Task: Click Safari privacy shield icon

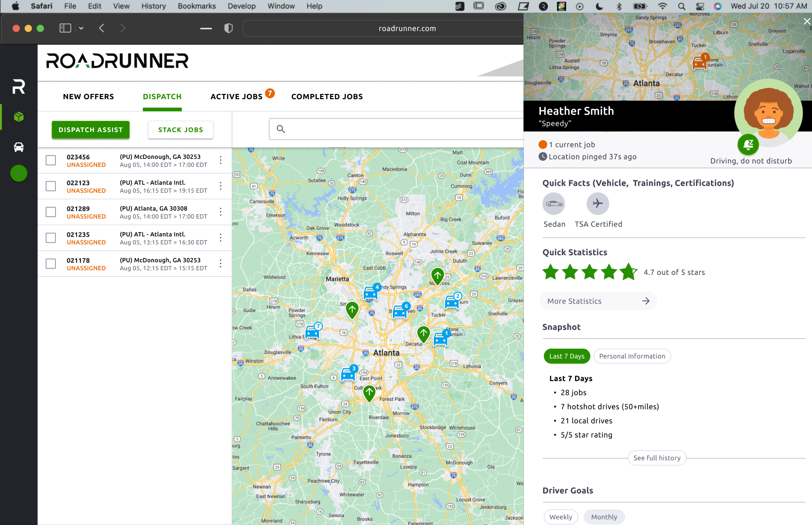Action: click(x=228, y=28)
